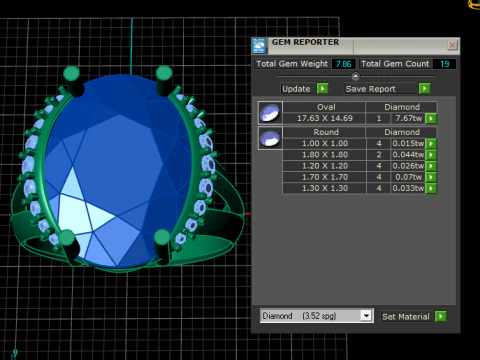Click the green arrow for the 0.015tw row

[x=431, y=144]
